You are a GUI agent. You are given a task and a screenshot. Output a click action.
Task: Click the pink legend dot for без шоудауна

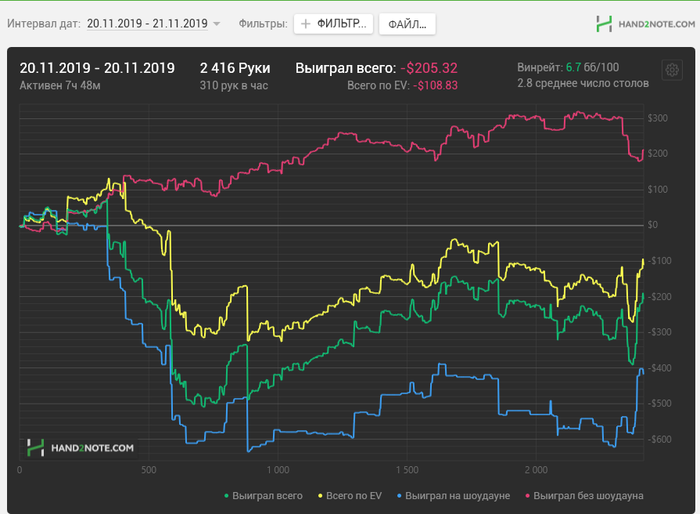[528, 496]
